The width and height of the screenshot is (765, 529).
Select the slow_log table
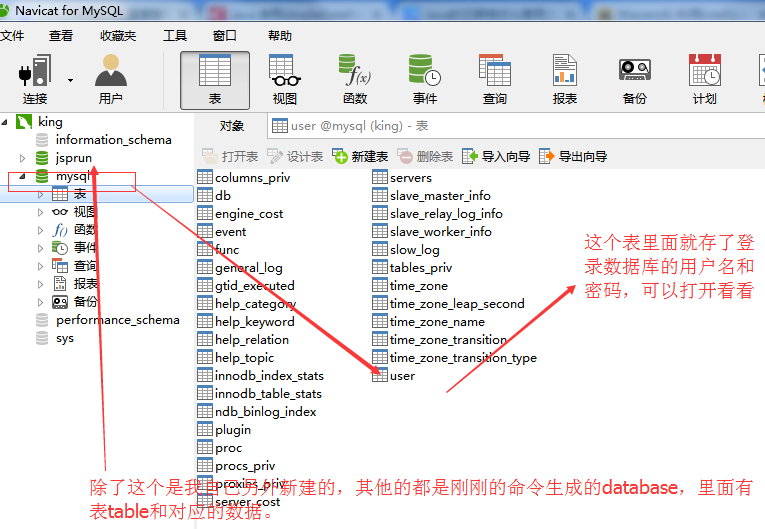[406, 250]
